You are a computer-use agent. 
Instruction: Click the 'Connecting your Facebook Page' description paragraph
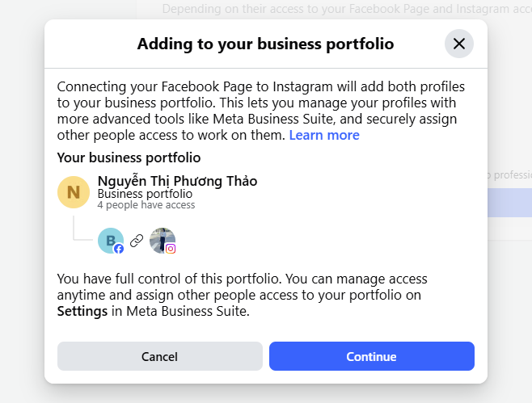click(259, 103)
